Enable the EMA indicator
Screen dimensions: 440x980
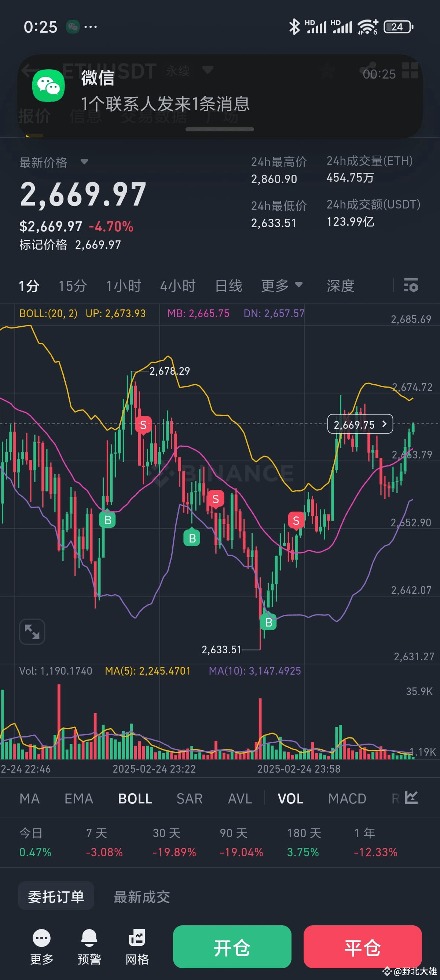[x=79, y=798]
